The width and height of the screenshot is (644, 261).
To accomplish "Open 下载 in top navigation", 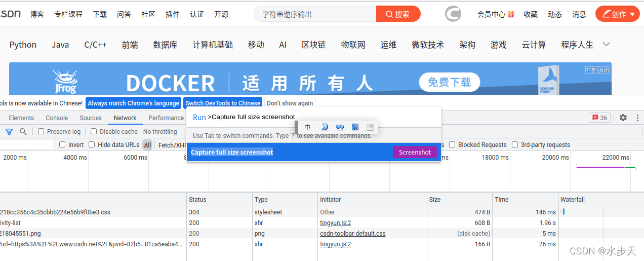I will pos(100,14).
